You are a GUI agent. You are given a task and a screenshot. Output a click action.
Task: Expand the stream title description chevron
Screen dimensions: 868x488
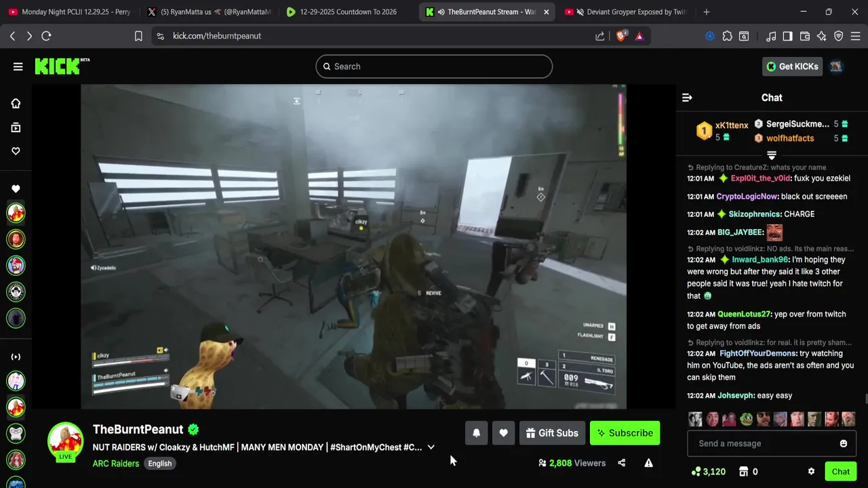[x=431, y=447]
